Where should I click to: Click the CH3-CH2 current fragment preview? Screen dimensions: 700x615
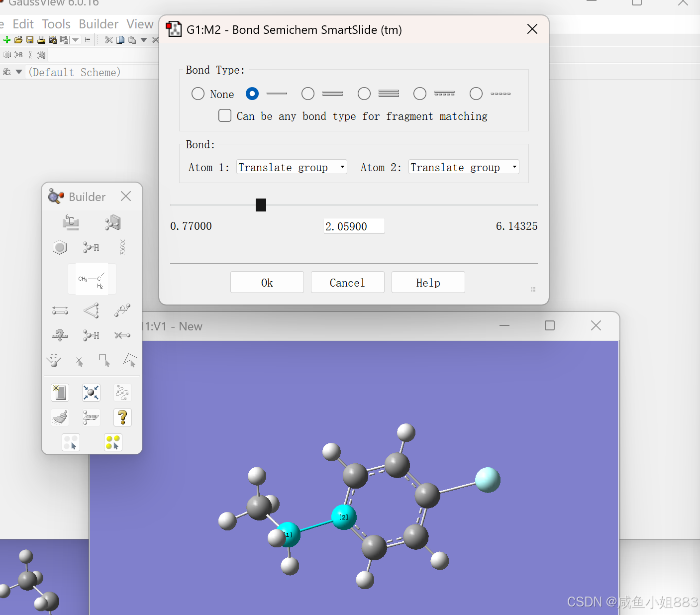pos(92,279)
